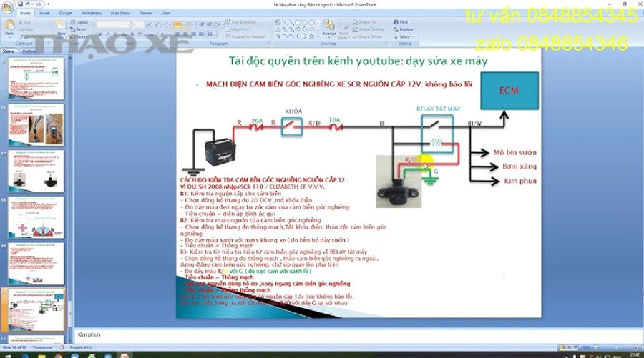Justify the text in Paragraph group
The height and width of the screenshot is (358, 644).
point(201,34)
